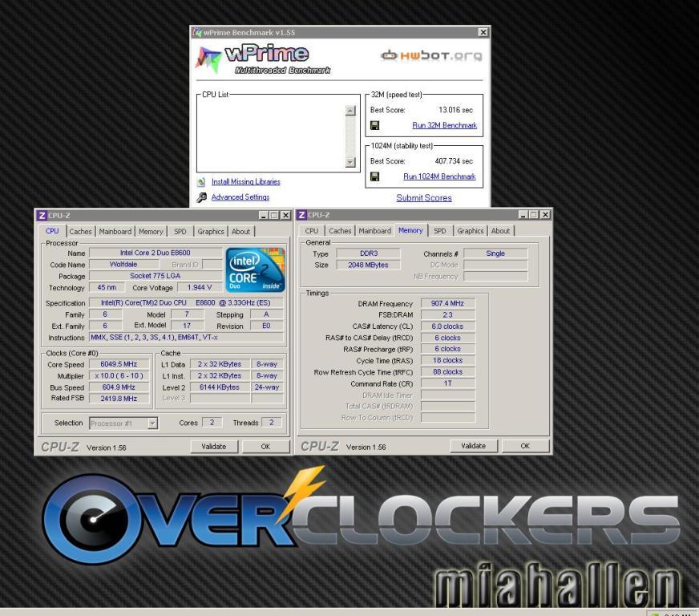Click OK in right CPU-Z window
This screenshot has height=616, width=699.
pyautogui.click(x=525, y=446)
